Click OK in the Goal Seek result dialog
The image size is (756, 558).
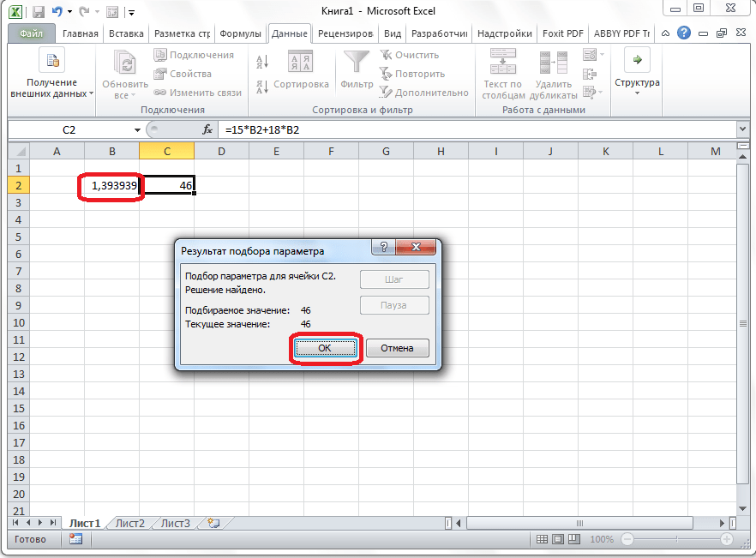click(325, 348)
